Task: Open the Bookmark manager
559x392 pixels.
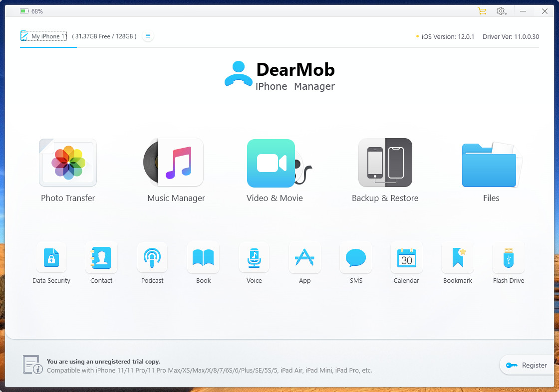Action: coord(458,258)
